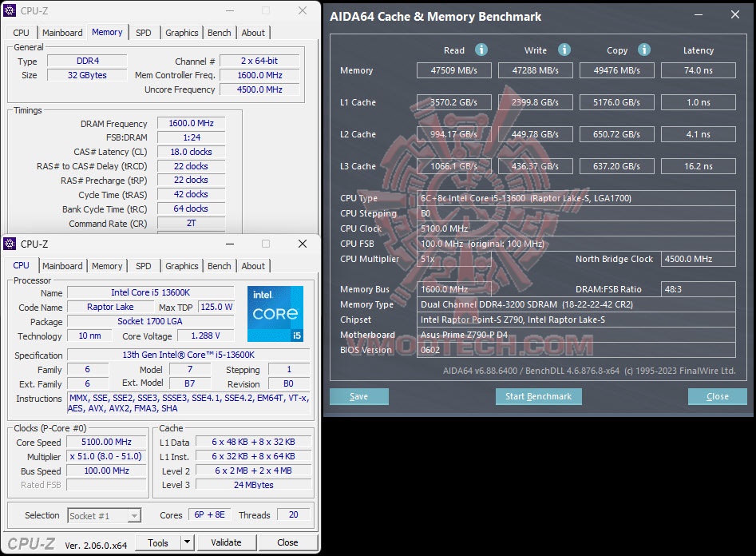Click the Uncore Frequency 4500.0 MHz value

[x=259, y=89]
